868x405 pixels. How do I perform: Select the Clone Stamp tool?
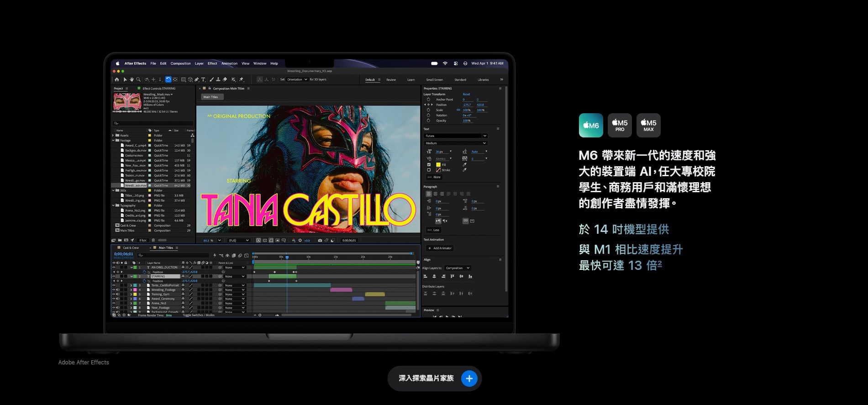[218, 79]
